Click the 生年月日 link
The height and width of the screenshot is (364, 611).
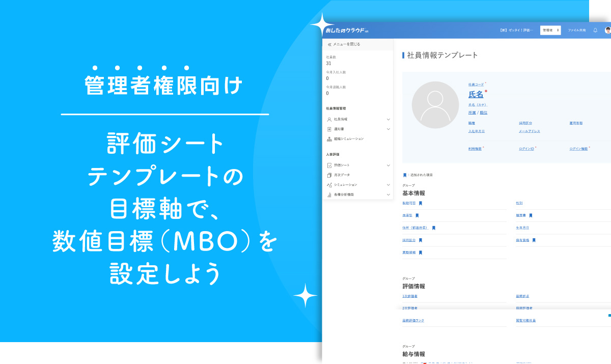(x=522, y=228)
